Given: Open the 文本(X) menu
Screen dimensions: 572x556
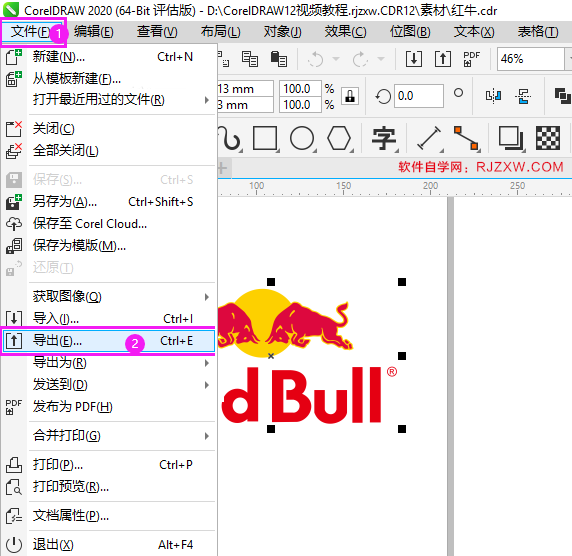Looking at the screenshot, I should 474,32.
